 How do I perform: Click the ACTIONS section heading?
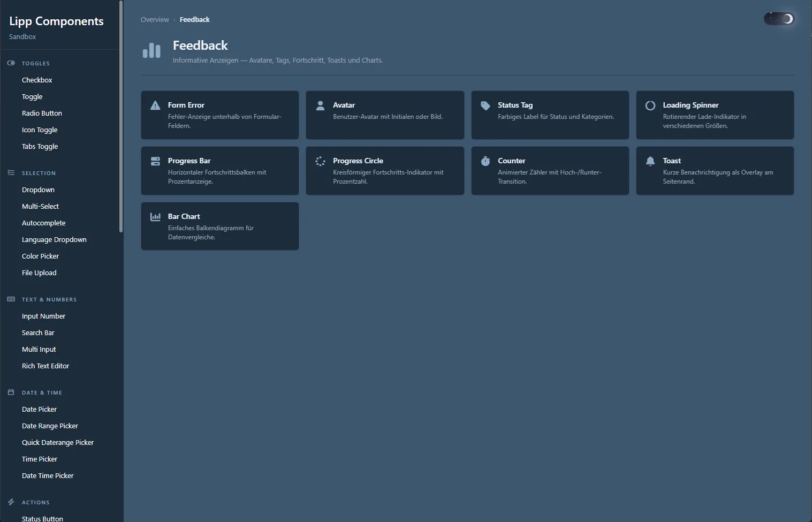(36, 502)
